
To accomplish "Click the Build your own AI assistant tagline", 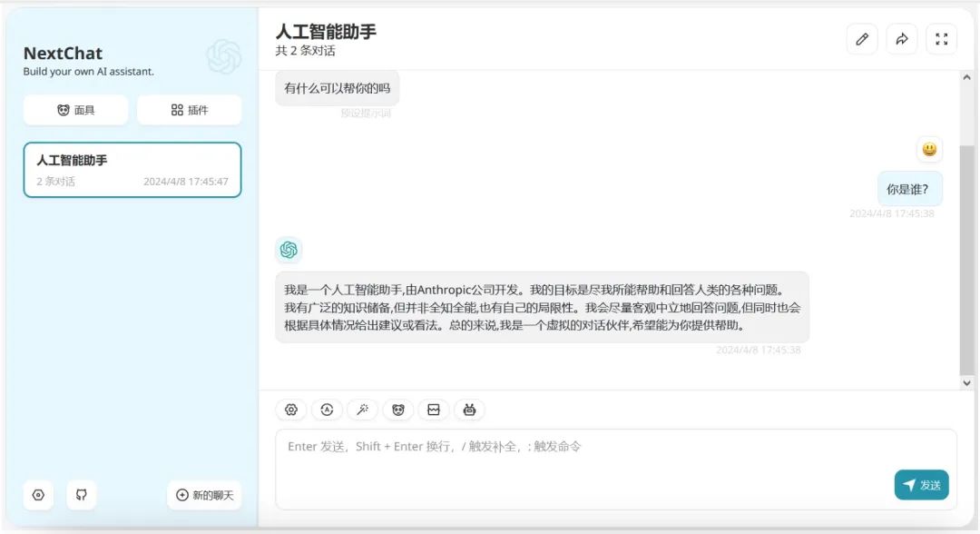I will click(x=89, y=71).
